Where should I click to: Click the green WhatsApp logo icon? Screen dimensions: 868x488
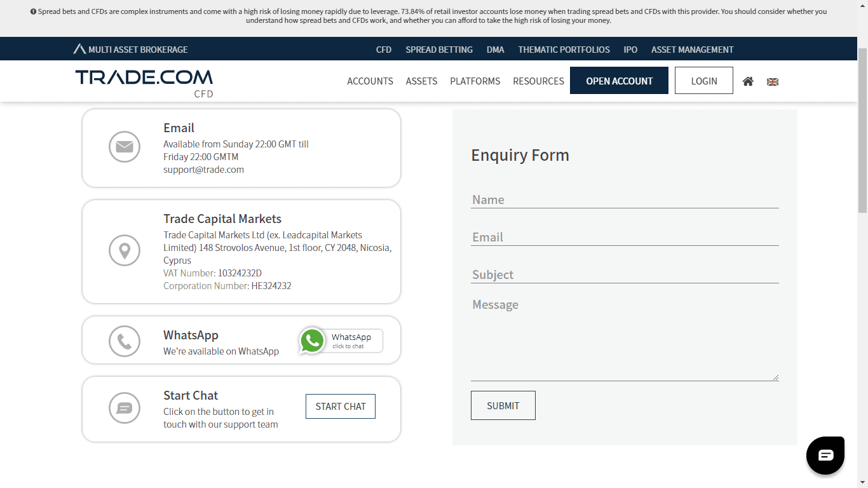[312, 341]
